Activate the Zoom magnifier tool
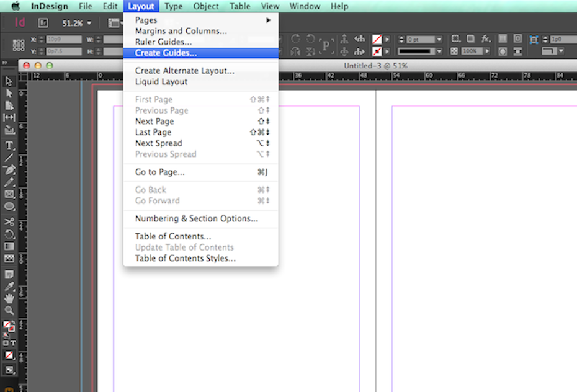The image size is (577, 392). tap(9, 310)
